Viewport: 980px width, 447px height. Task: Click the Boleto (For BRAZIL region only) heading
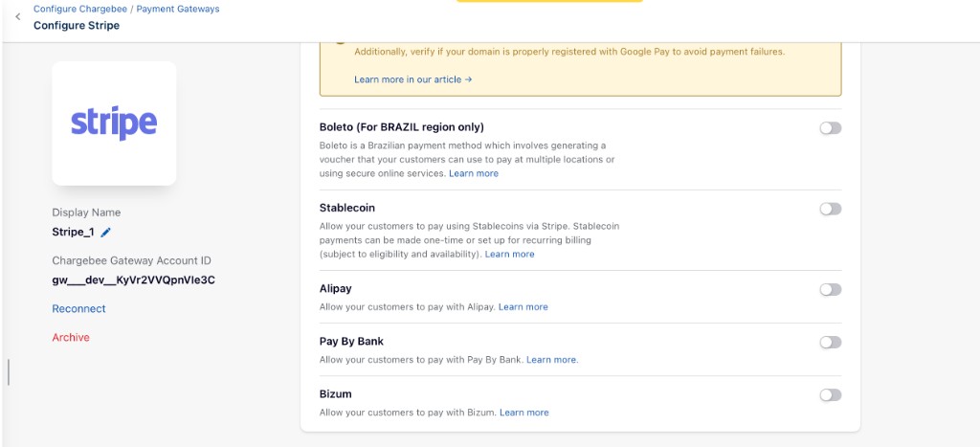pyautogui.click(x=402, y=127)
